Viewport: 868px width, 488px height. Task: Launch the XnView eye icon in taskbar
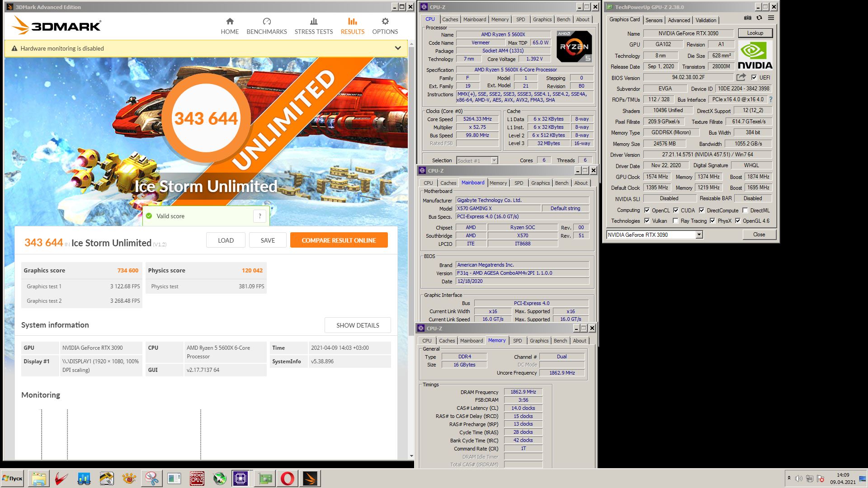[129, 479]
